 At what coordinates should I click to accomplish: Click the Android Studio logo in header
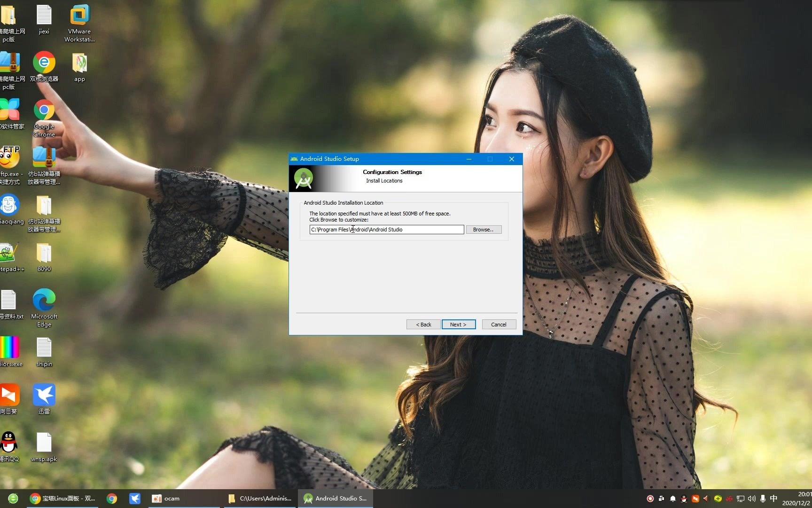tap(304, 179)
